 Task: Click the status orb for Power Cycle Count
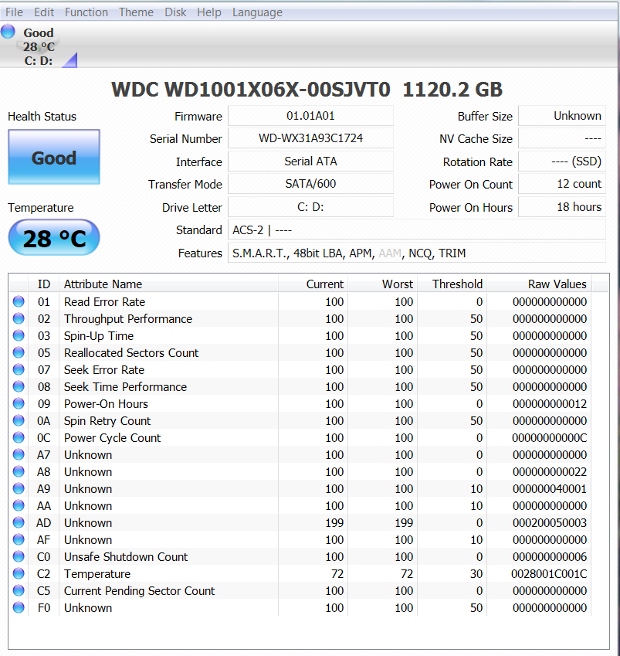[x=19, y=438]
